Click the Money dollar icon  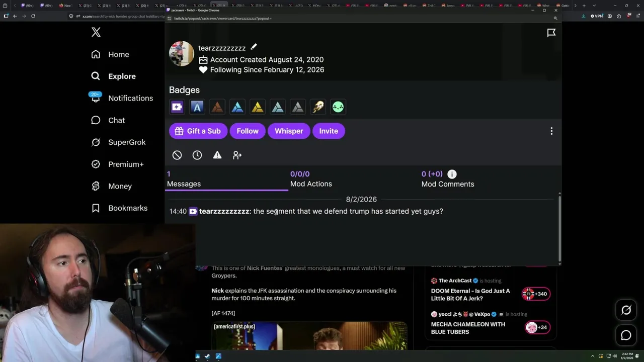tap(96, 186)
